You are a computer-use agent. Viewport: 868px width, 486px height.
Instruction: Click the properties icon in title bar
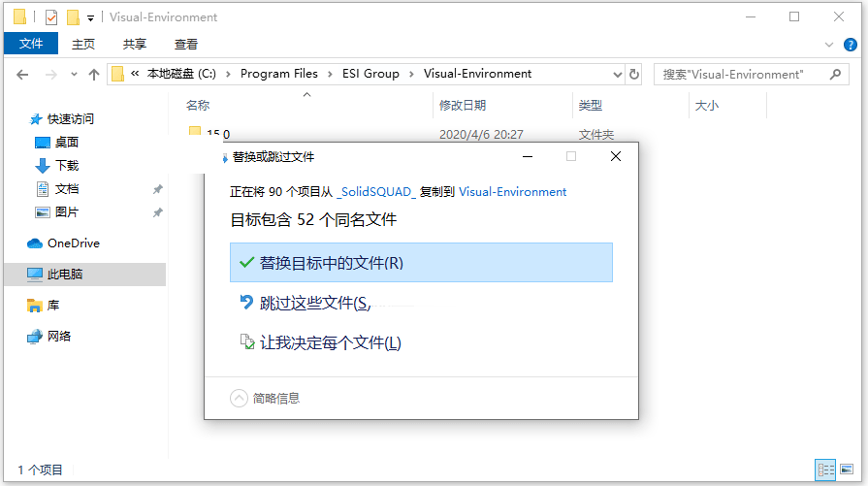click(x=51, y=16)
